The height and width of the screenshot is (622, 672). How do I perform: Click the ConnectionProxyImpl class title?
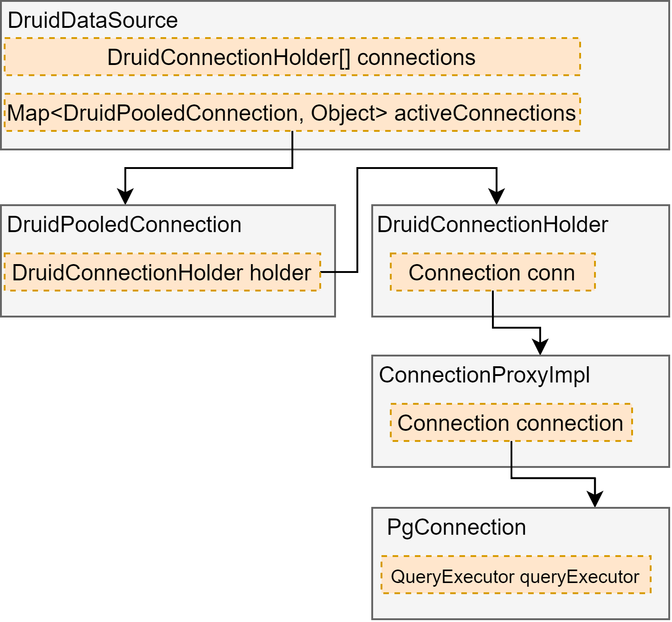click(x=485, y=375)
